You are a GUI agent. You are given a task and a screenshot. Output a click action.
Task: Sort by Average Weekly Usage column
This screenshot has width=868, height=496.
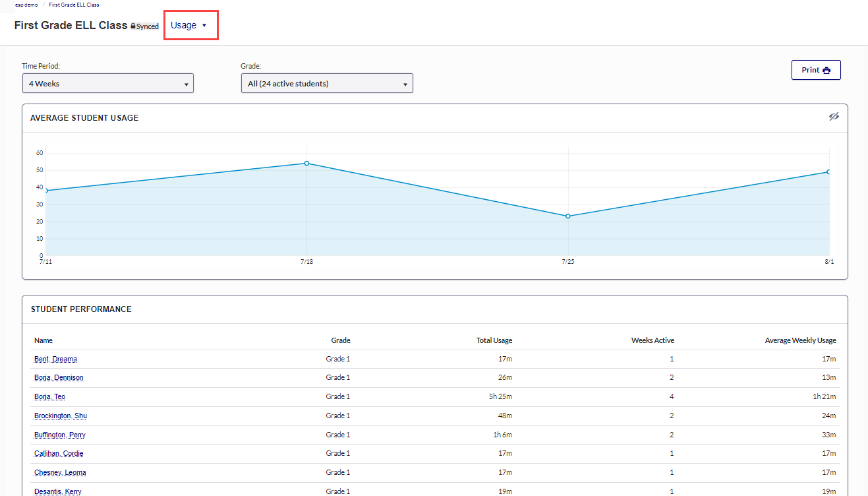tap(800, 340)
